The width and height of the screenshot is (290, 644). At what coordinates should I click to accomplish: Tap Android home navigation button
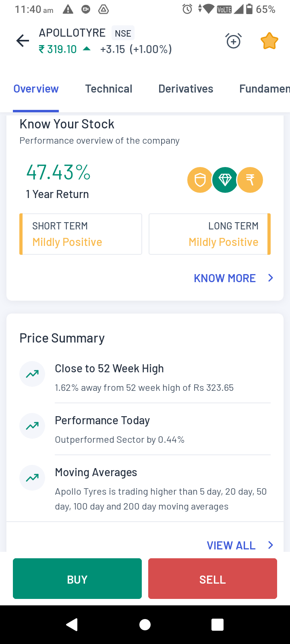145,624
